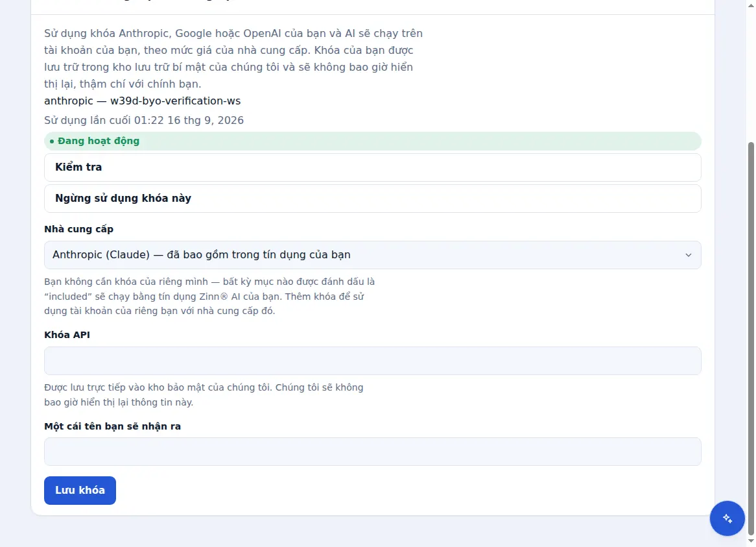Click the vertical scrollbar thumb
Viewport: 756px width, 547px height.
point(751,337)
